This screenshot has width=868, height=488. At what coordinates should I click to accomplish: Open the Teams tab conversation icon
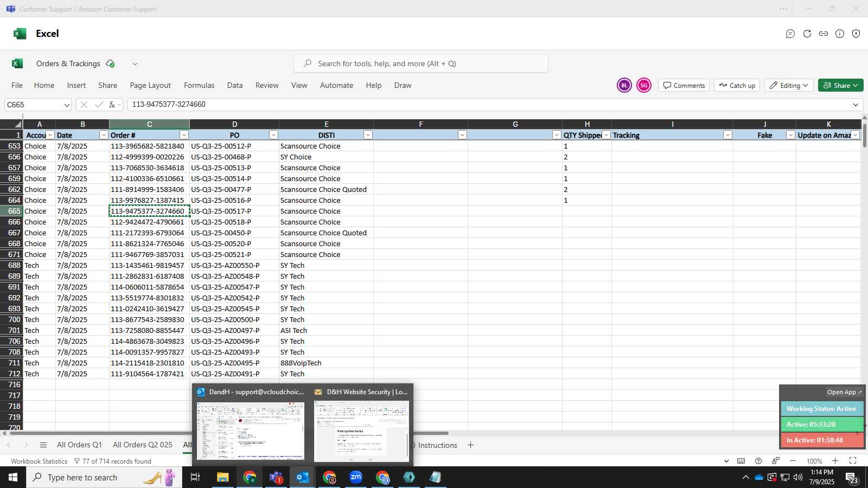tap(790, 34)
